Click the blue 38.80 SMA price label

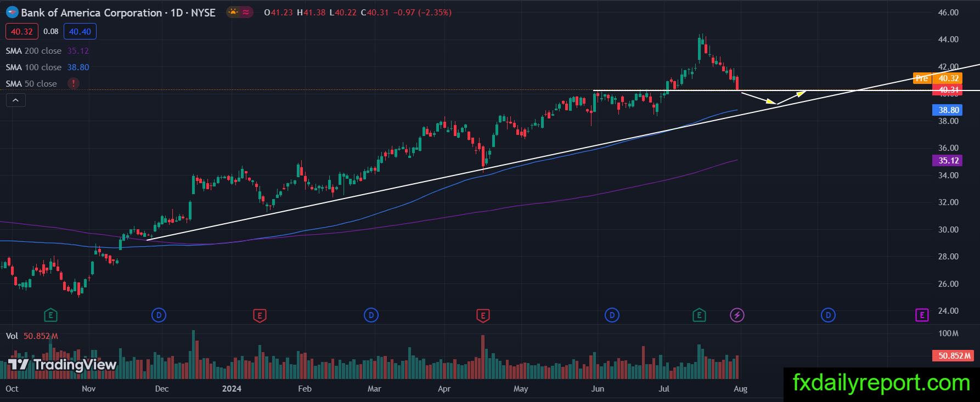pos(948,110)
